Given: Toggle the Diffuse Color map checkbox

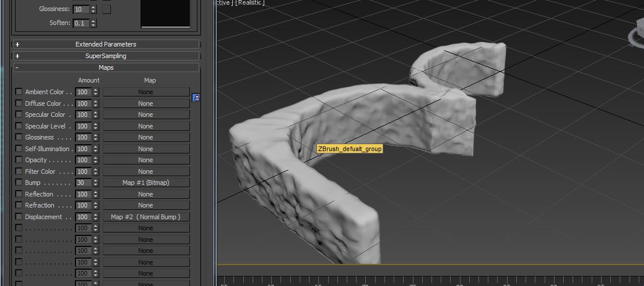Looking at the screenshot, I should click(x=19, y=103).
